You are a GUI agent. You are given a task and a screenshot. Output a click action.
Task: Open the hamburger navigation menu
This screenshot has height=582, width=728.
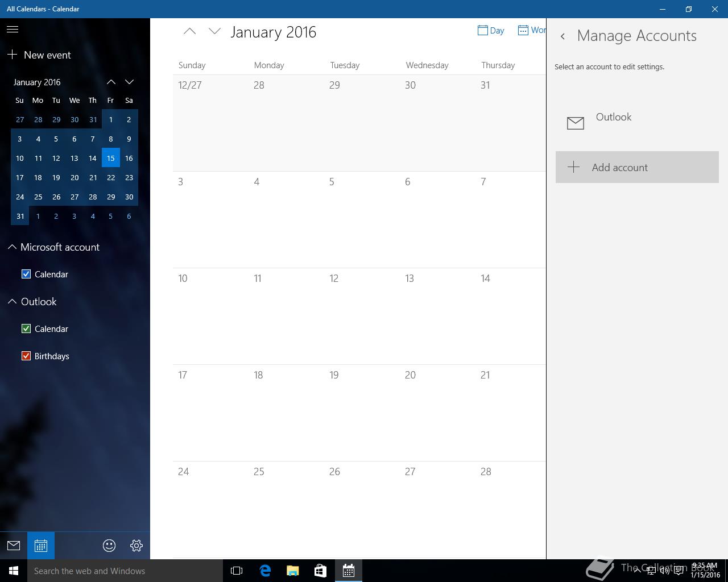(13, 30)
